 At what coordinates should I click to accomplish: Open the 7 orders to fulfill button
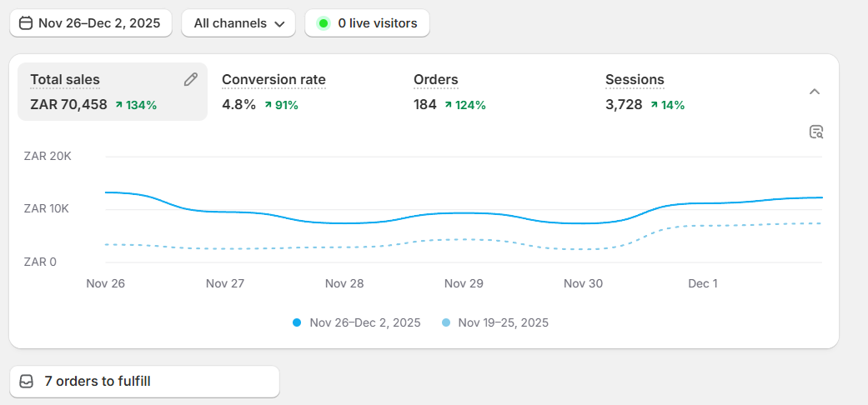click(144, 382)
